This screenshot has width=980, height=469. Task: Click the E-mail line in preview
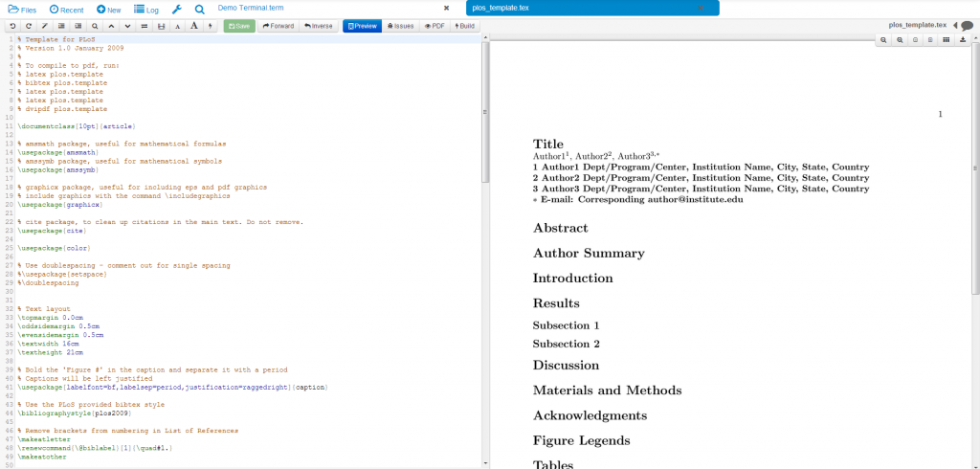[637, 200]
